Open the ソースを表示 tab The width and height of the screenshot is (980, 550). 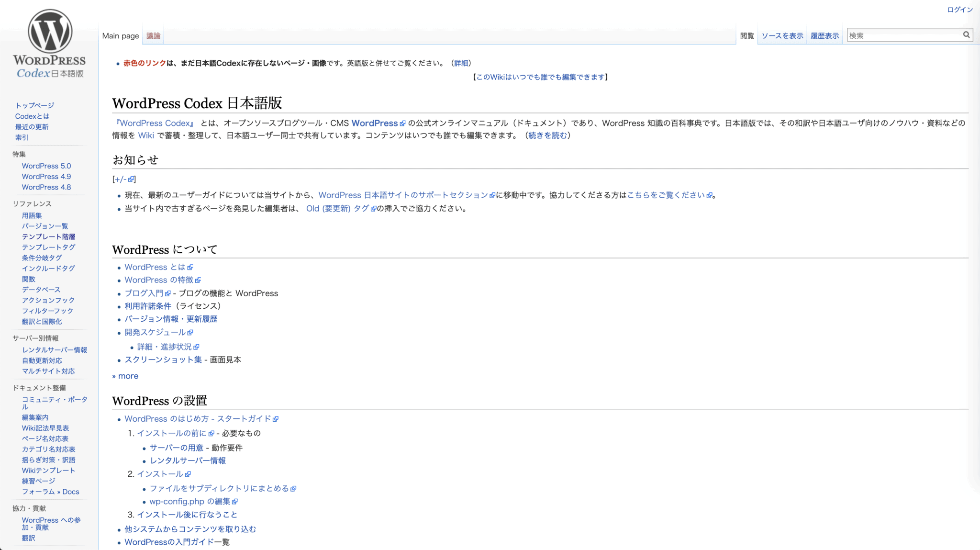point(782,35)
